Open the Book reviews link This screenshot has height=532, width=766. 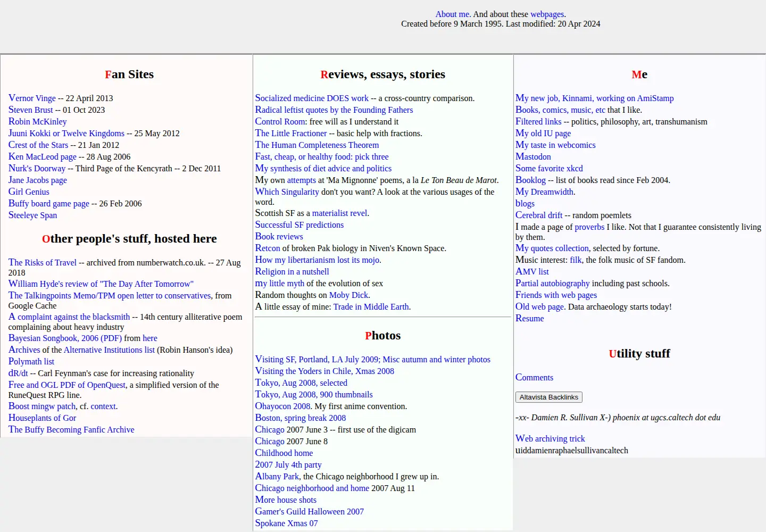[x=279, y=236]
